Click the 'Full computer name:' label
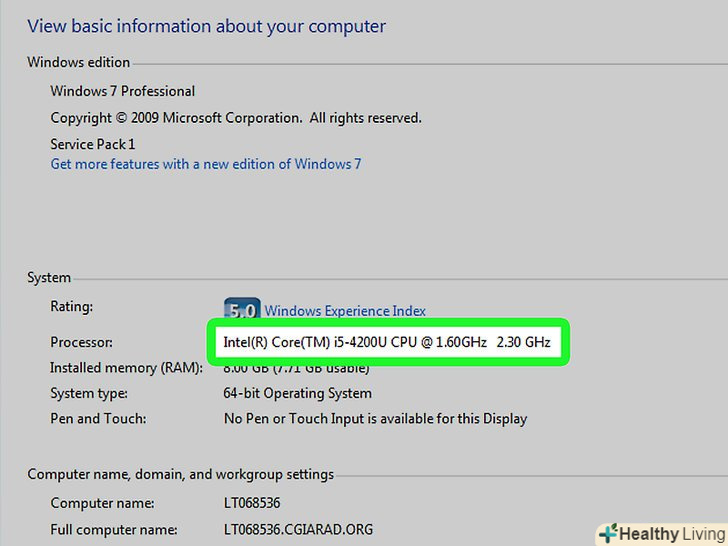Image resolution: width=728 pixels, height=546 pixels. click(x=114, y=530)
